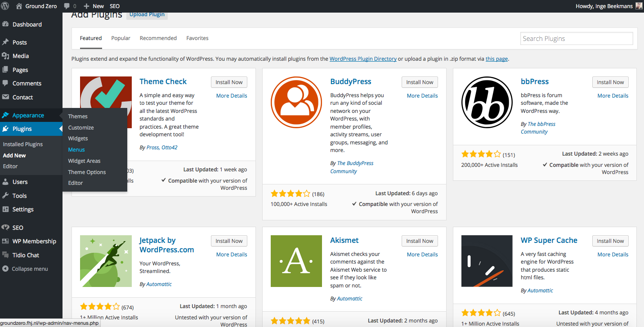Click the Upload Plugin button
Viewport: 644px width, 327px height.
point(147,14)
